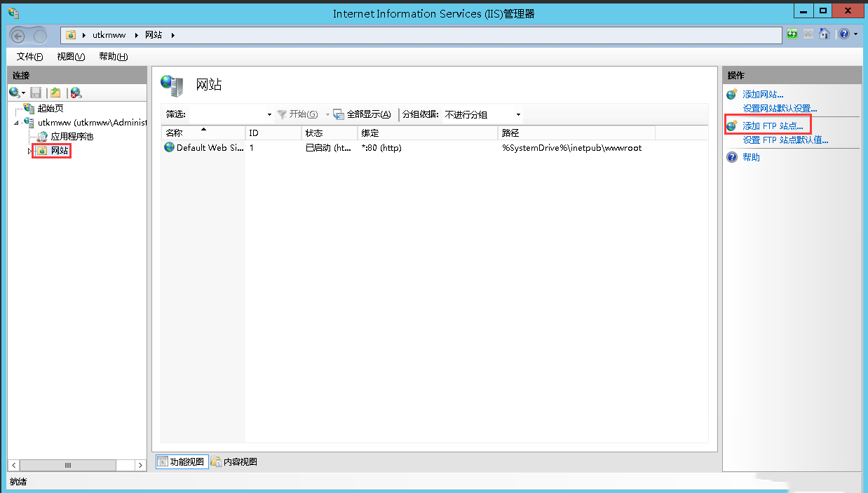Image resolution: width=868 pixels, height=493 pixels.
Task: Sort by the ID column header
Action: (273, 133)
